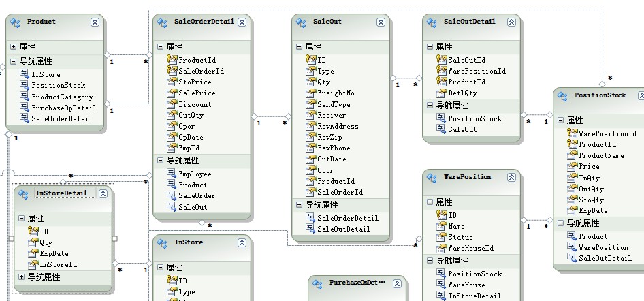Image resolution: width=644 pixels, height=301 pixels.
Task: Click the Product entity icon in header
Action: point(16,22)
